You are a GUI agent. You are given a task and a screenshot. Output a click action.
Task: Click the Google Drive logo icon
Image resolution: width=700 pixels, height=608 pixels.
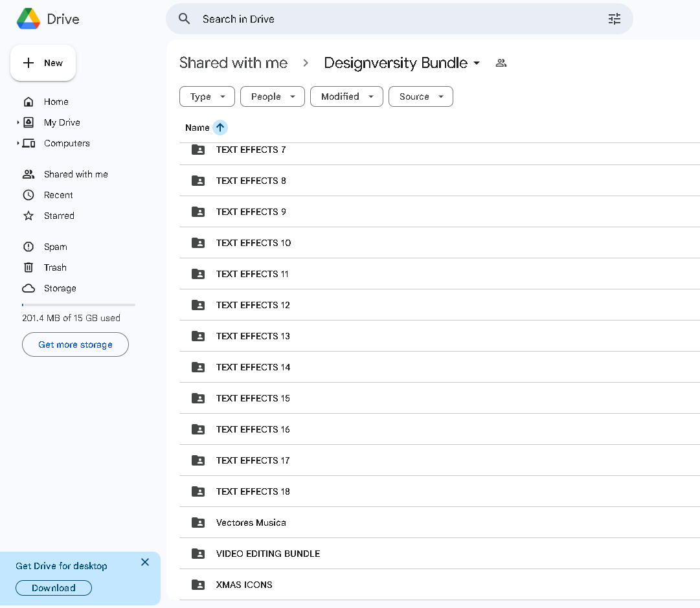coord(28,19)
